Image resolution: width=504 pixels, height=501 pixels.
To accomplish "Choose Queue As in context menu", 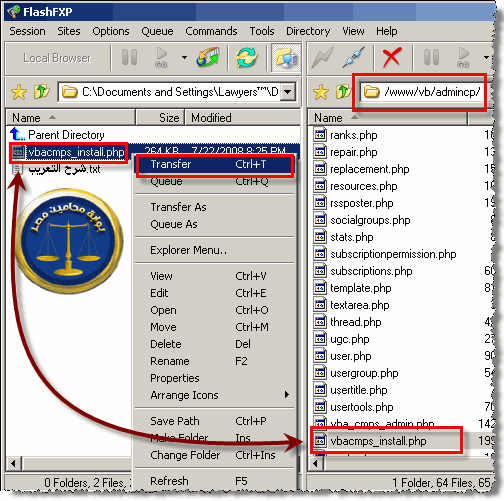I will tap(214, 224).
